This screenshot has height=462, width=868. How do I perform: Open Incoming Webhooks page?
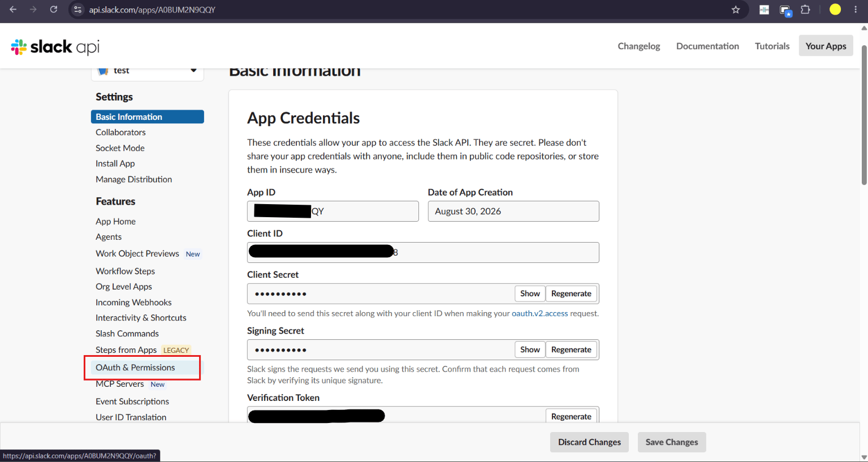click(133, 303)
